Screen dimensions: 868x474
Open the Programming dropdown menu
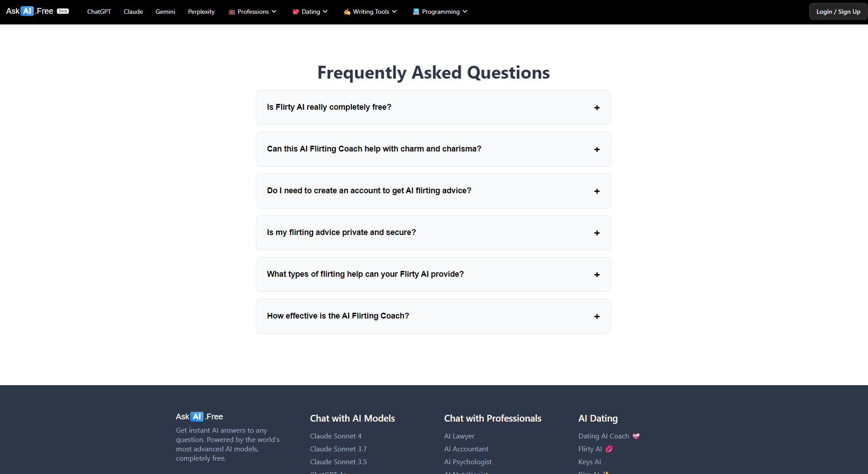(440, 12)
